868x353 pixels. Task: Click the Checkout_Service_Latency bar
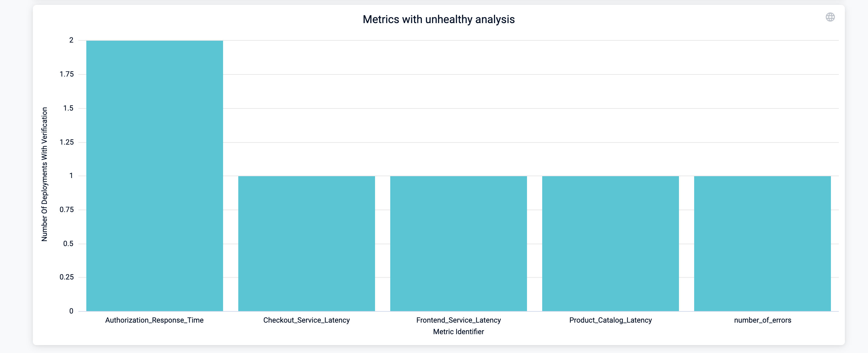point(306,243)
